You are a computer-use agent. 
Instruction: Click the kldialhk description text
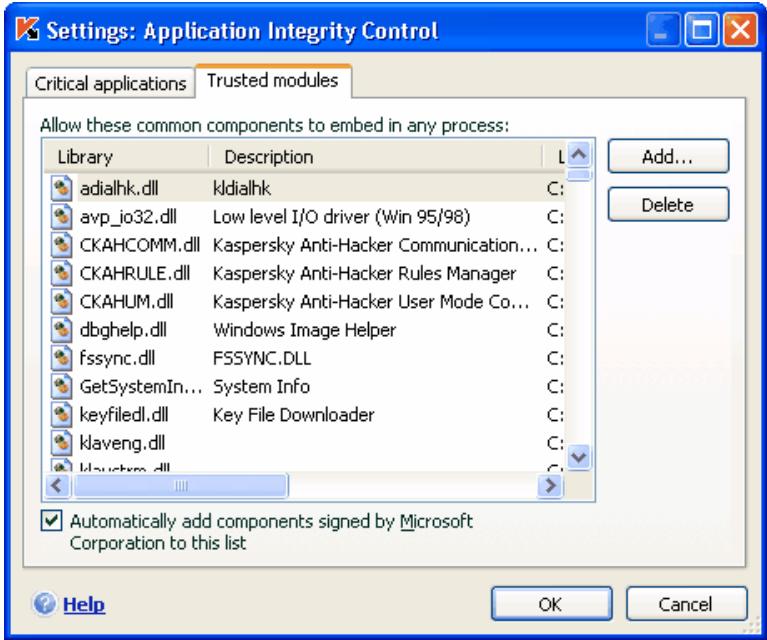click(242, 188)
